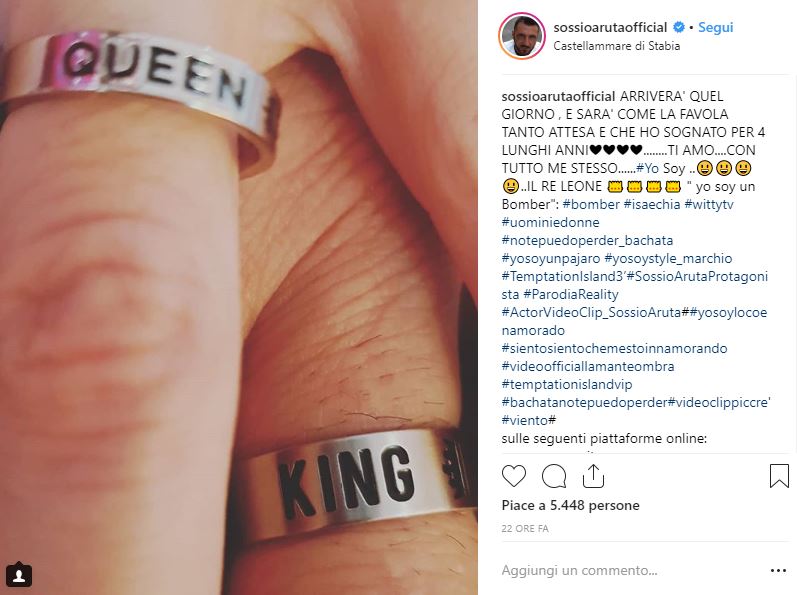Screen dimensions: 797x595
Task: Open the three-dot more options menu
Action: (778, 571)
